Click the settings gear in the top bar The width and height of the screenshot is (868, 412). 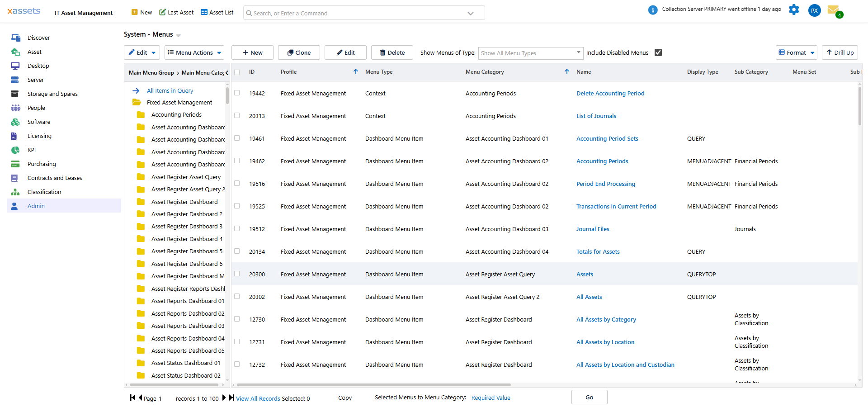[x=794, y=9]
